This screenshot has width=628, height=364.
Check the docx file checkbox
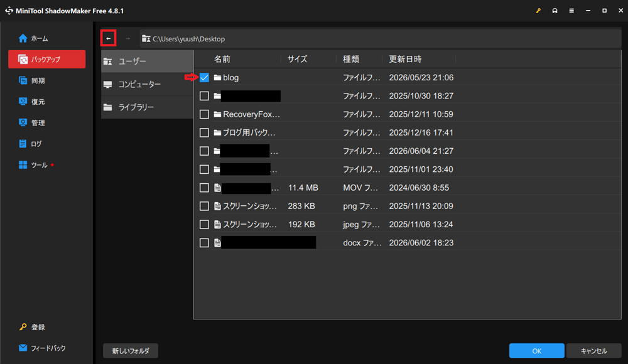tap(204, 243)
